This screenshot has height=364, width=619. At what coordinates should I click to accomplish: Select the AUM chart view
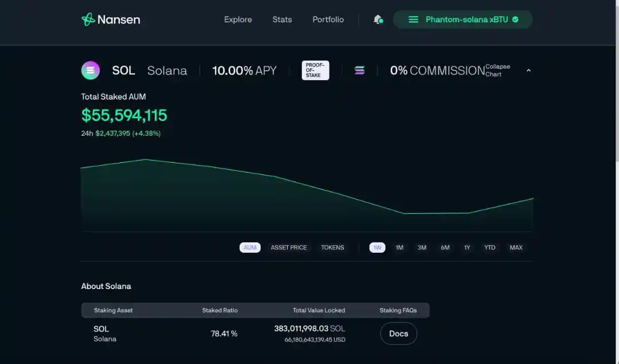click(x=250, y=248)
